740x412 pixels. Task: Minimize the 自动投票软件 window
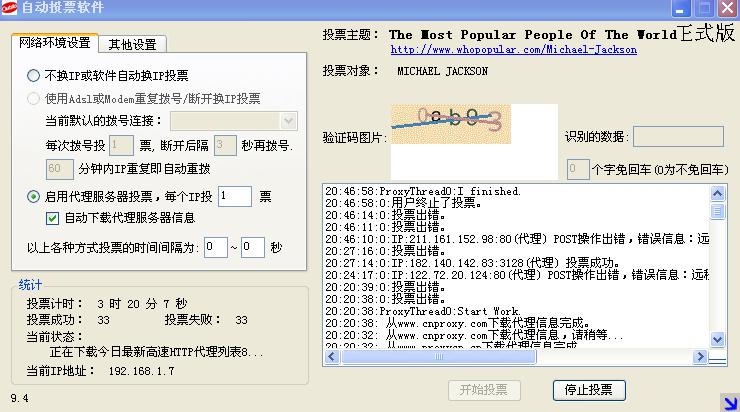(x=681, y=8)
